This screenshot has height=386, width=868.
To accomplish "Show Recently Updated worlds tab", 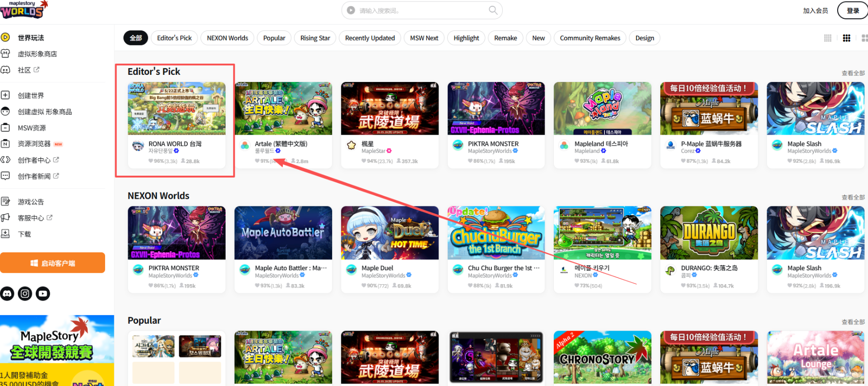I will click(x=370, y=38).
